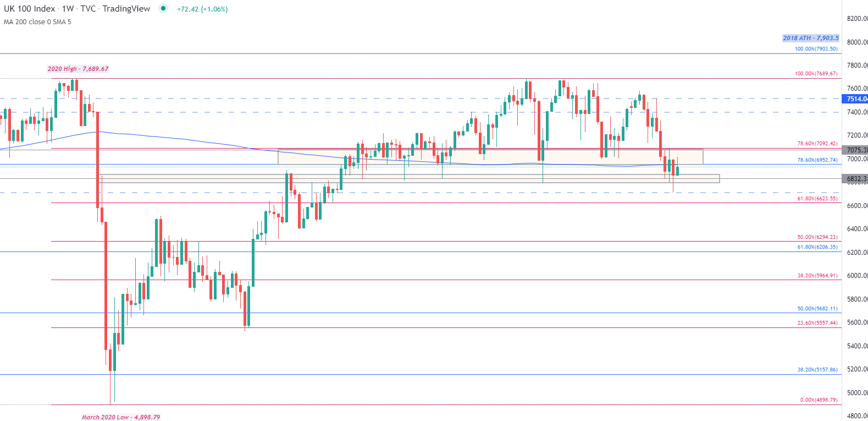Click the +72.42 (+1.06%) price change text
The image size is (868, 421).
(202, 9)
